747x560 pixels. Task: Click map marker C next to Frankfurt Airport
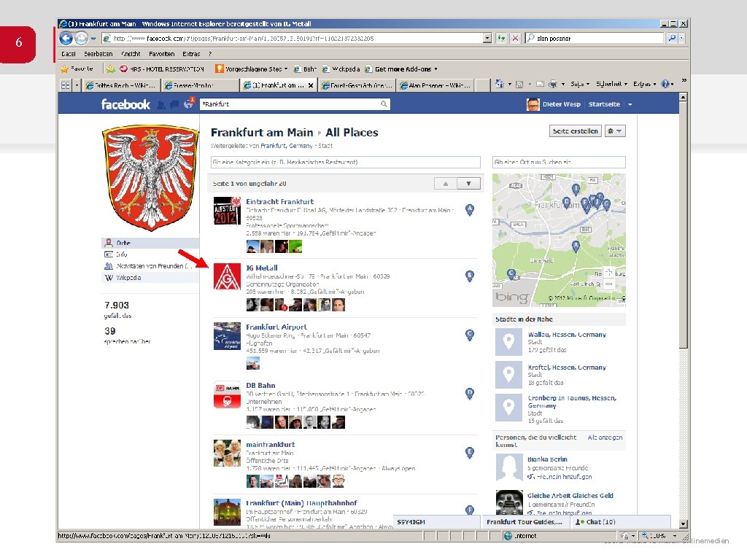(470, 335)
